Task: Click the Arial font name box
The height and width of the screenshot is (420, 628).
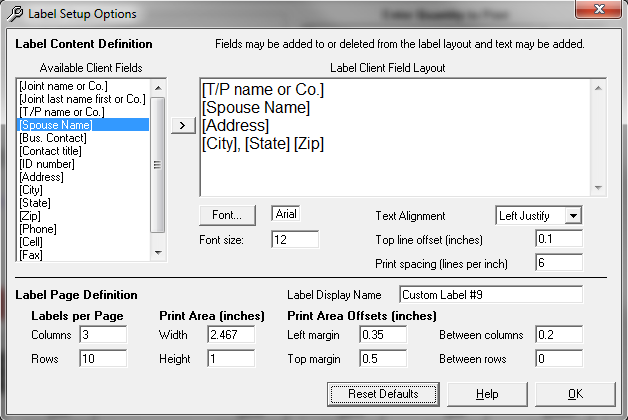Action: (286, 214)
